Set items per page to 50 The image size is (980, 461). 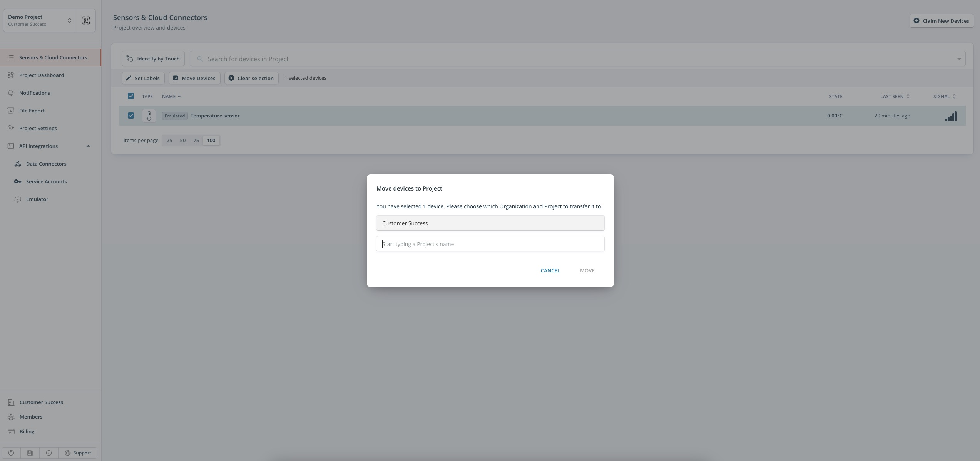(183, 141)
